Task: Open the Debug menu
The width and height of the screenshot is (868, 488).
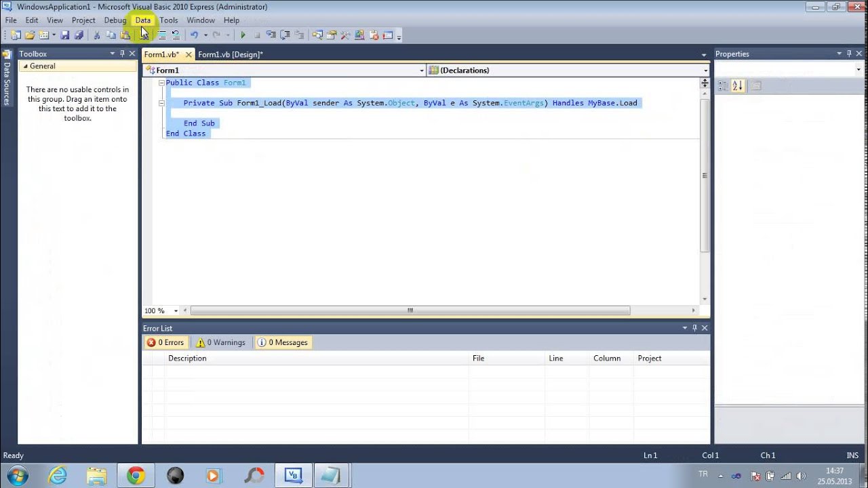Action: pos(115,20)
